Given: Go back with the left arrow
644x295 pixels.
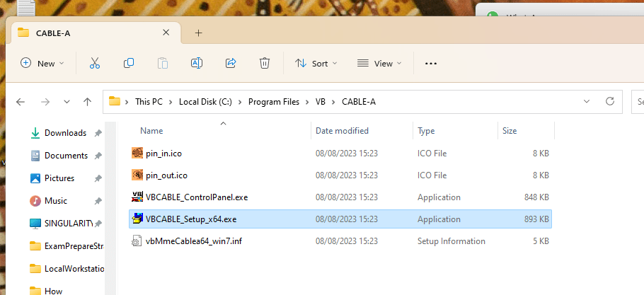Looking at the screenshot, I should point(20,102).
